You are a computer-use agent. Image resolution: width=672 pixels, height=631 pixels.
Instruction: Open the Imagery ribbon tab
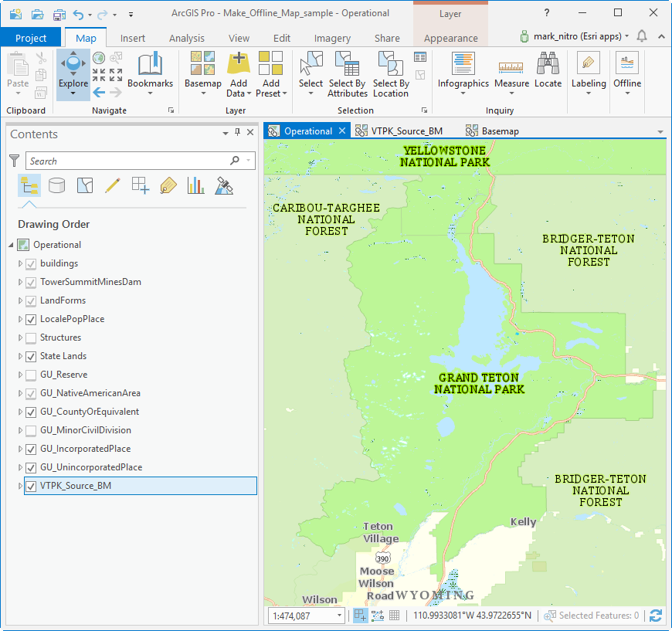click(332, 38)
